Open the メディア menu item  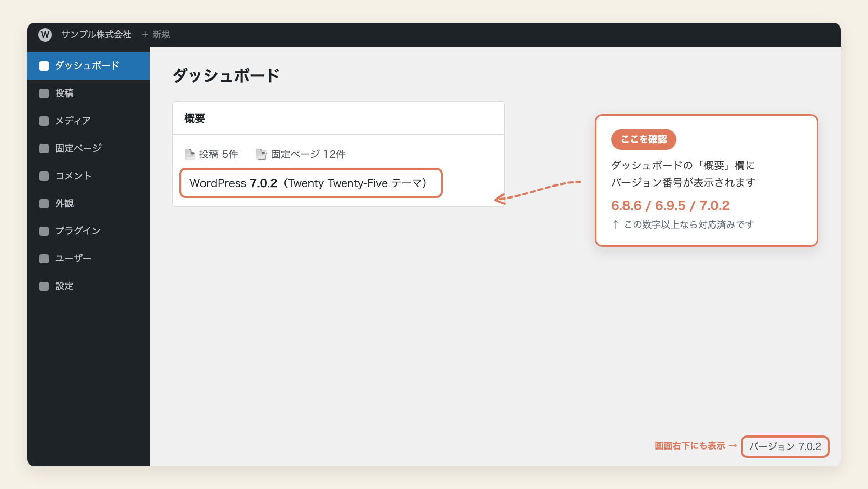(x=88, y=121)
